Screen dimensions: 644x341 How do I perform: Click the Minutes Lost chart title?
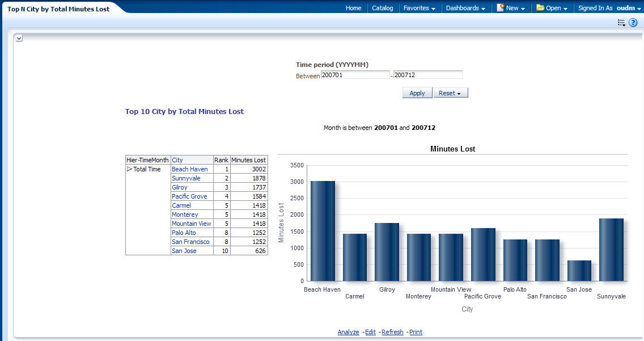[x=452, y=149]
